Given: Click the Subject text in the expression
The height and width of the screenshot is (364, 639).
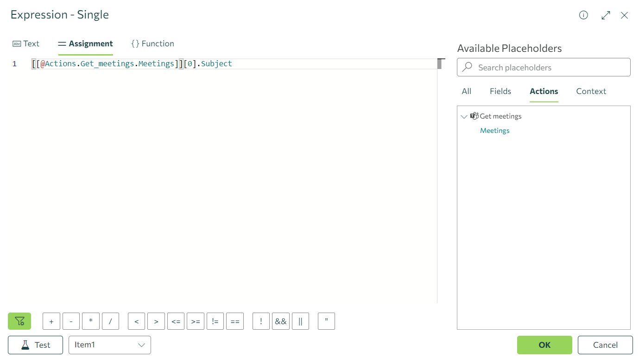Looking at the screenshot, I should click(x=216, y=64).
